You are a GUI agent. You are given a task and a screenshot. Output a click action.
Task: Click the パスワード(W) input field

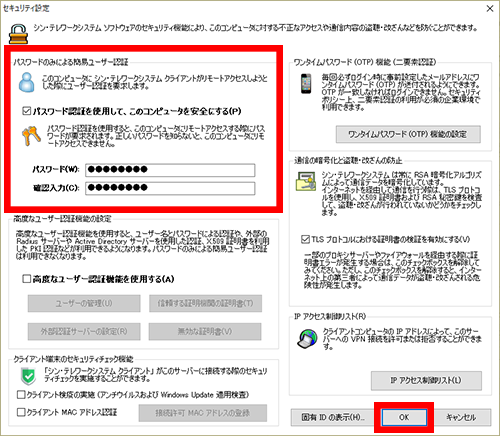point(170,170)
